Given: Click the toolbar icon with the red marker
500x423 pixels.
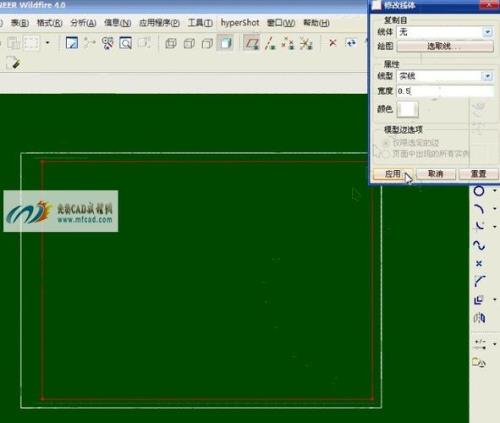Looking at the screenshot, I should pos(108,43).
